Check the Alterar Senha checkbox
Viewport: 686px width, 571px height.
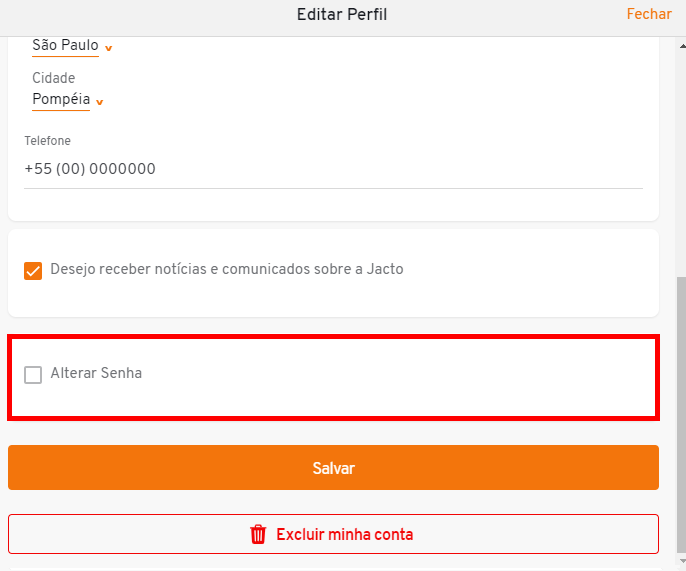33,375
